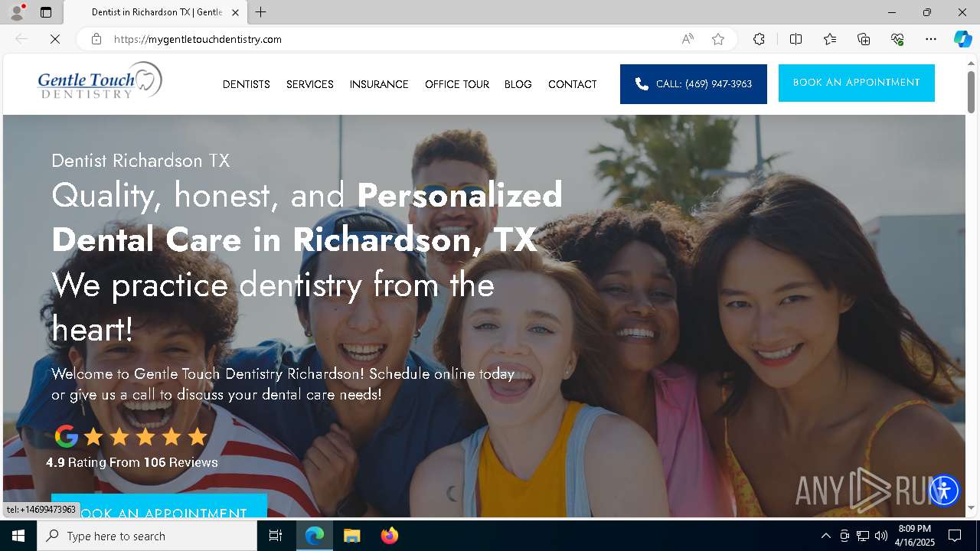The width and height of the screenshot is (980, 551).
Task: Click the 4.9 Rating From 106 Reviews text
Action: (132, 462)
